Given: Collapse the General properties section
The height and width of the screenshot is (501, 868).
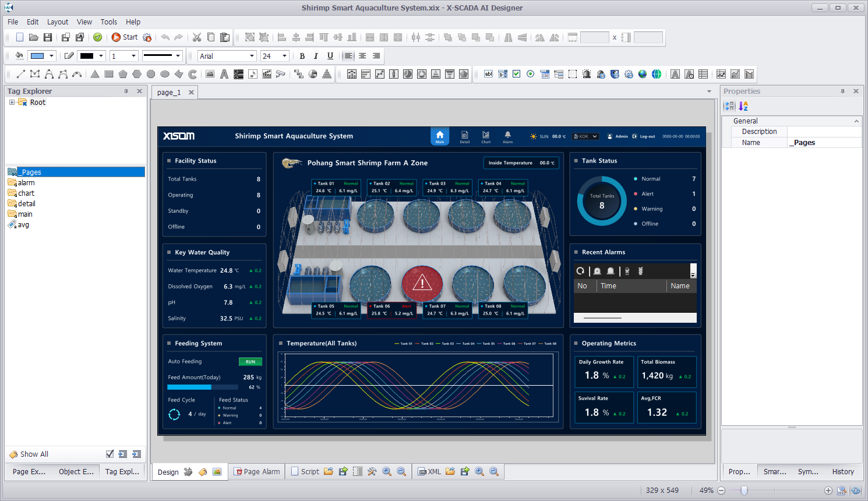Looking at the screenshot, I should [x=856, y=121].
